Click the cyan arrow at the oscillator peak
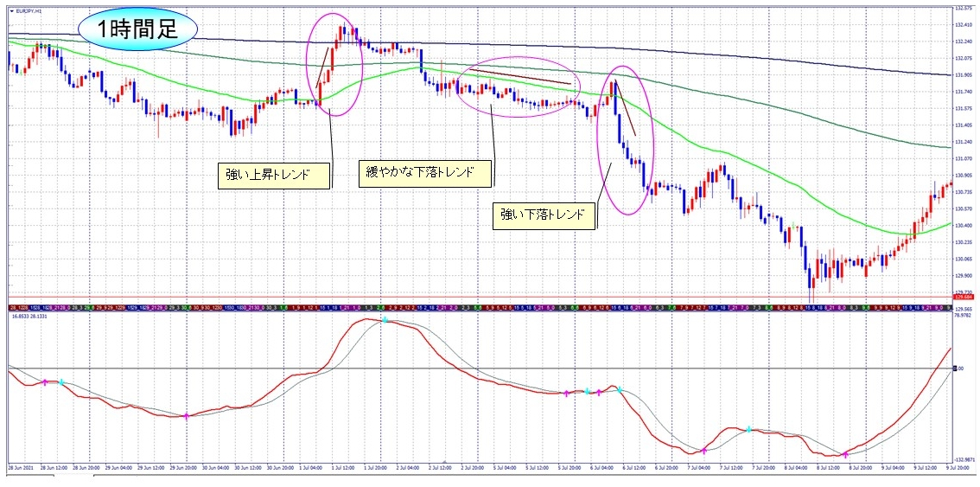 [x=385, y=320]
